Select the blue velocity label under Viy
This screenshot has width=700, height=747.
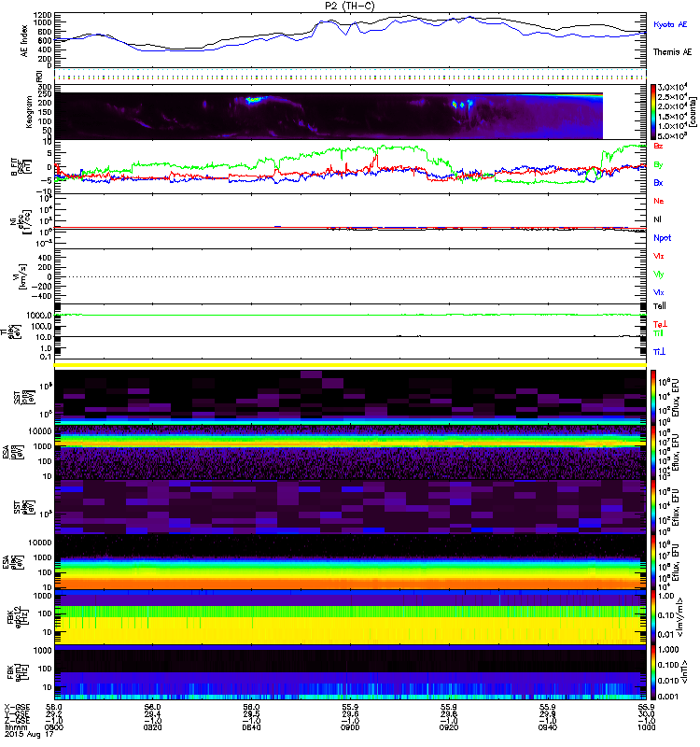659,292
